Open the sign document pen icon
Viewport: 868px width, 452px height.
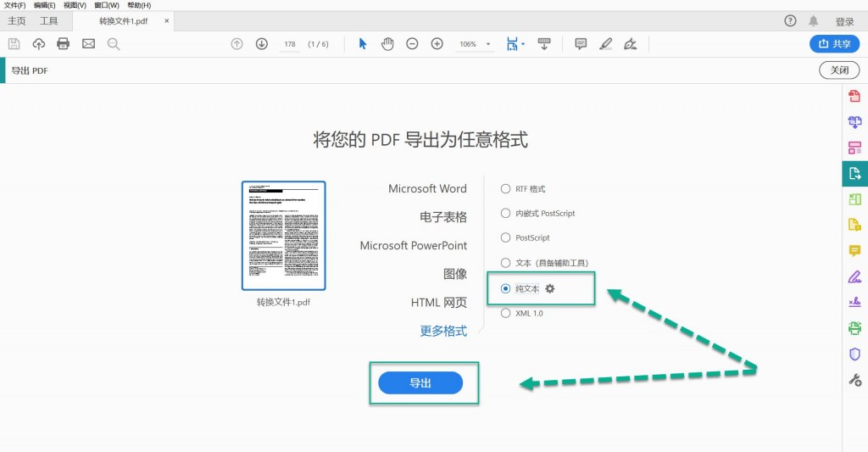point(631,44)
